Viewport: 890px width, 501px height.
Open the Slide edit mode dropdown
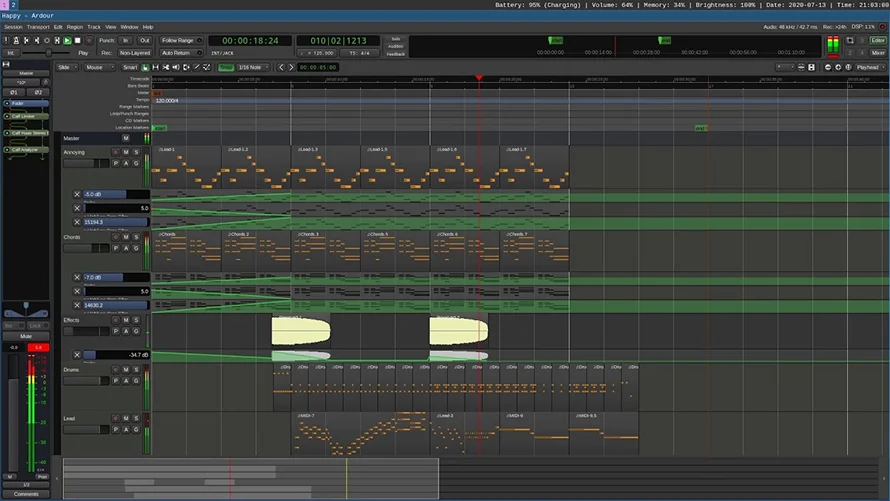(66, 67)
